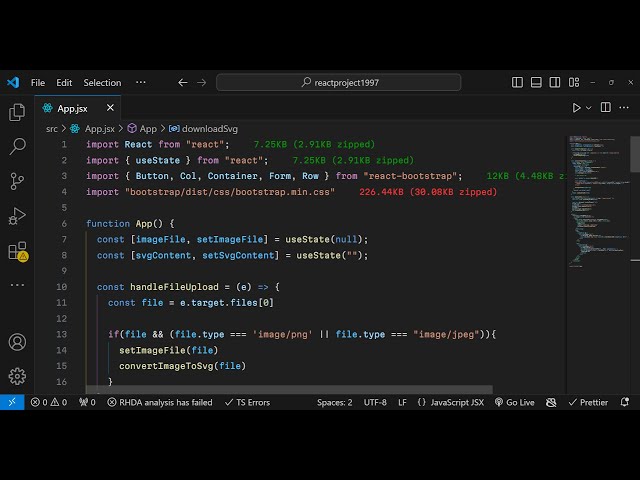Open the Extensions view
Screen dimensions: 640x480
(x=17, y=250)
